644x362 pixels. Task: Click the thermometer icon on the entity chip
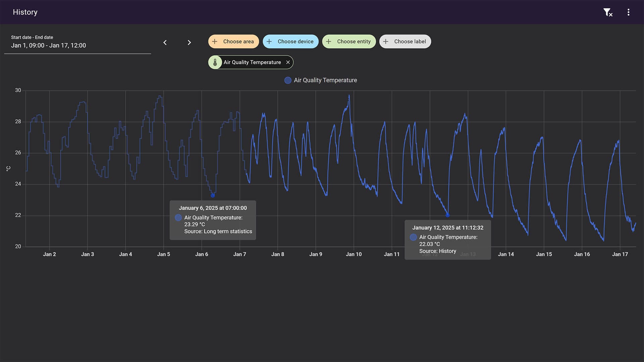coord(215,62)
